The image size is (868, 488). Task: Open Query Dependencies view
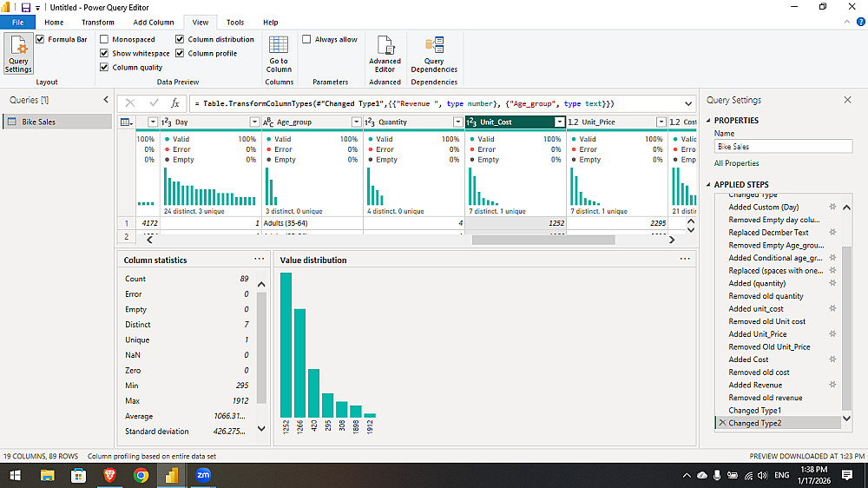434,54
